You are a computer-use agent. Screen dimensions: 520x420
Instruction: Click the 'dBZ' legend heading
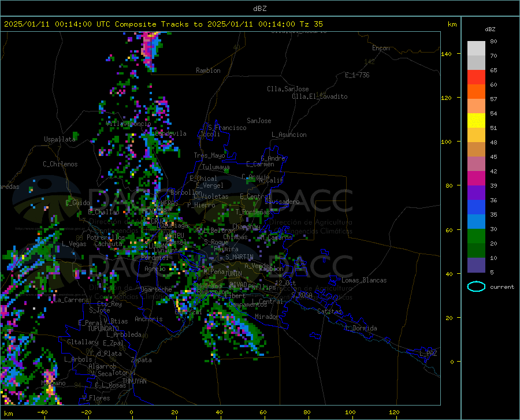pos(490,29)
